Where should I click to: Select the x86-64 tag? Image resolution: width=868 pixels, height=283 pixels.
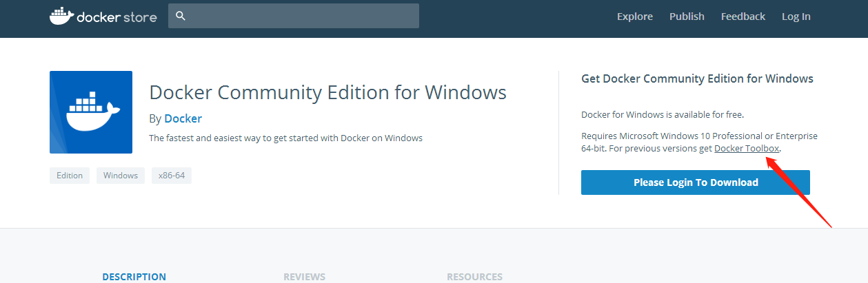[172, 176]
